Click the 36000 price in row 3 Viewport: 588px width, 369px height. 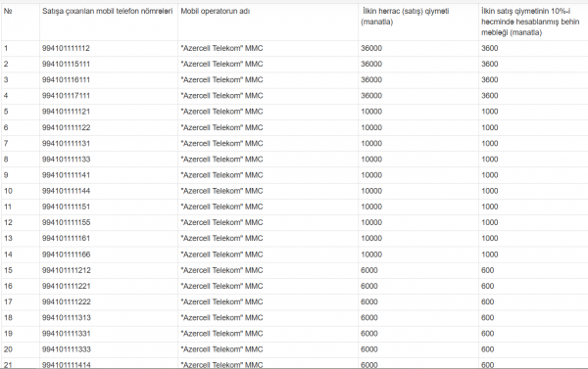(x=371, y=80)
